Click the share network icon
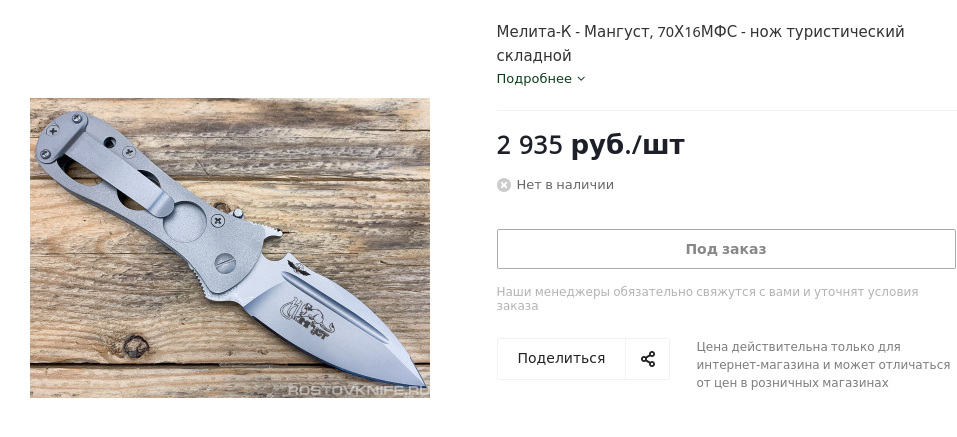The image size is (957, 437). tap(648, 359)
